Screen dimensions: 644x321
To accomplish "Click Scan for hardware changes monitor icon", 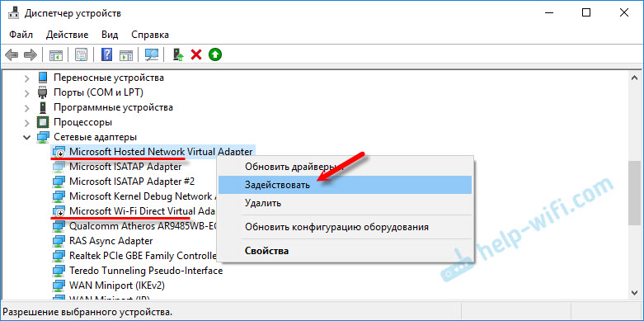I will (152, 54).
